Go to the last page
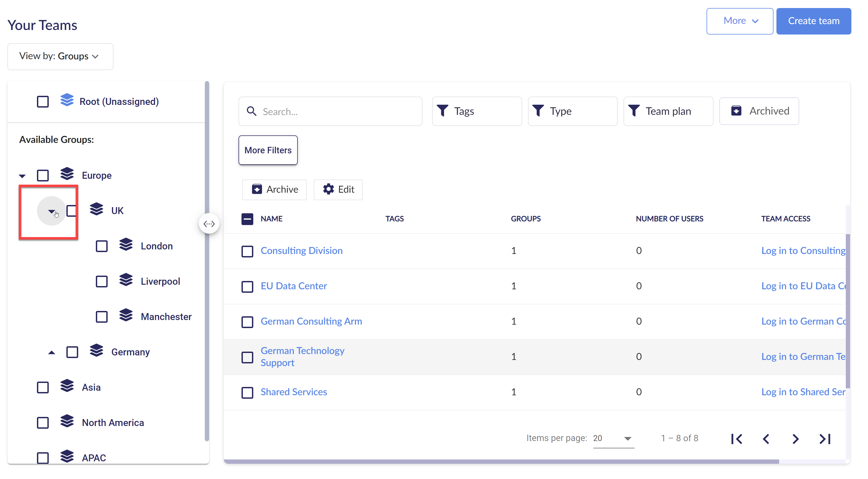 (825, 439)
